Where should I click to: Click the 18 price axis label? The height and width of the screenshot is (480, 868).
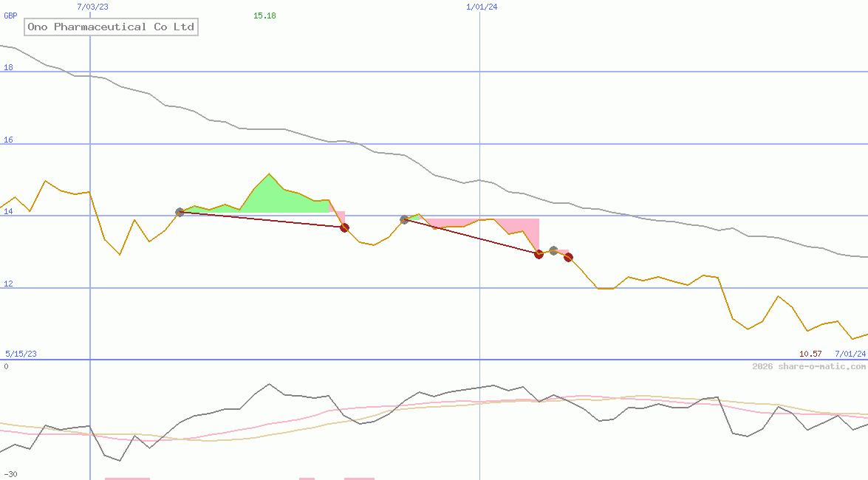[x=8, y=67]
